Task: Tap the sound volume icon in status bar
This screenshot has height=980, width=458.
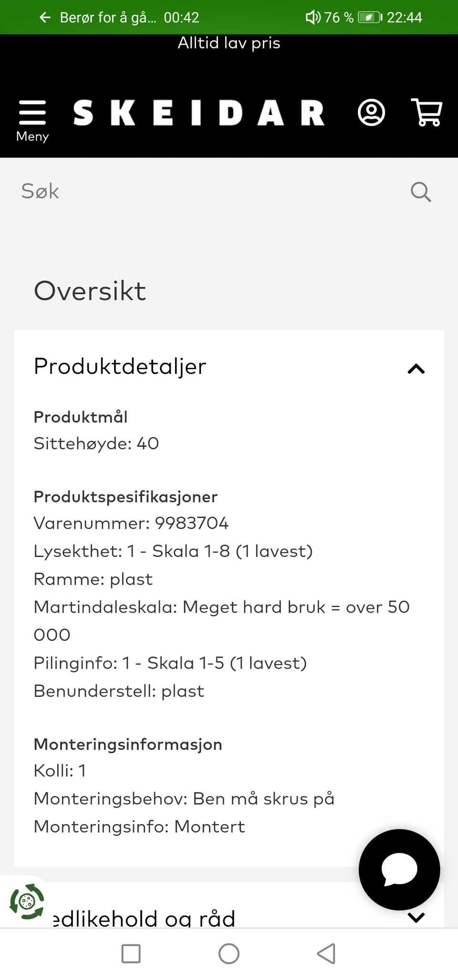Action: pyautogui.click(x=312, y=18)
